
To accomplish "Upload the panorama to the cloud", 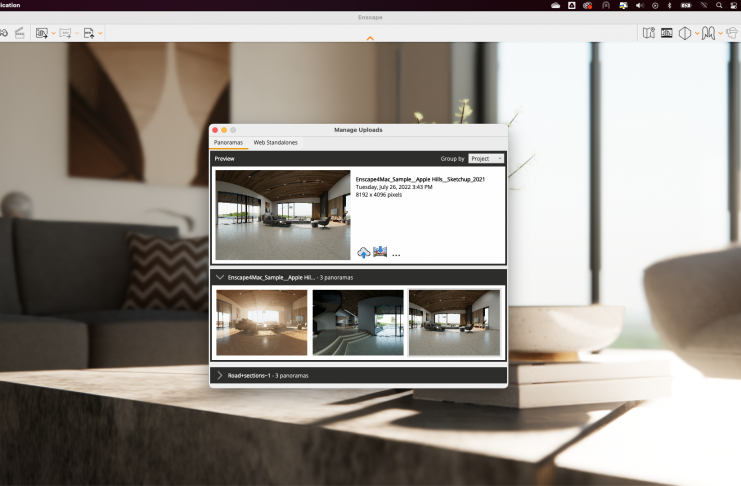I will click(x=364, y=253).
